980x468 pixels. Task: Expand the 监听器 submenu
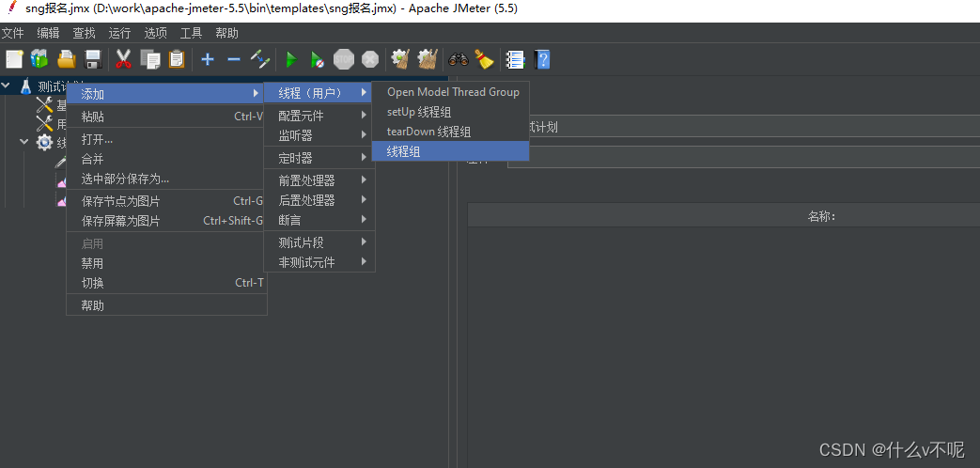pos(319,135)
